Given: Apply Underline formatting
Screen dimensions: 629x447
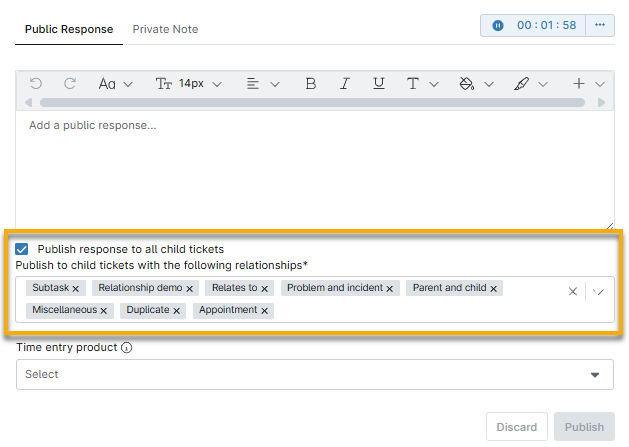Looking at the screenshot, I should pyautogui.click(x=378, y=84).
